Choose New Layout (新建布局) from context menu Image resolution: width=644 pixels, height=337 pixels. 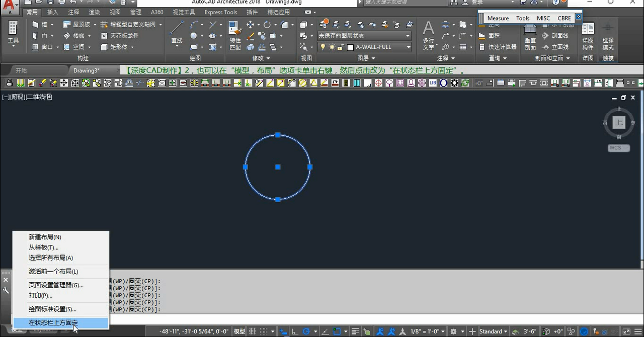pyautogui.click(x=60, y=237)
